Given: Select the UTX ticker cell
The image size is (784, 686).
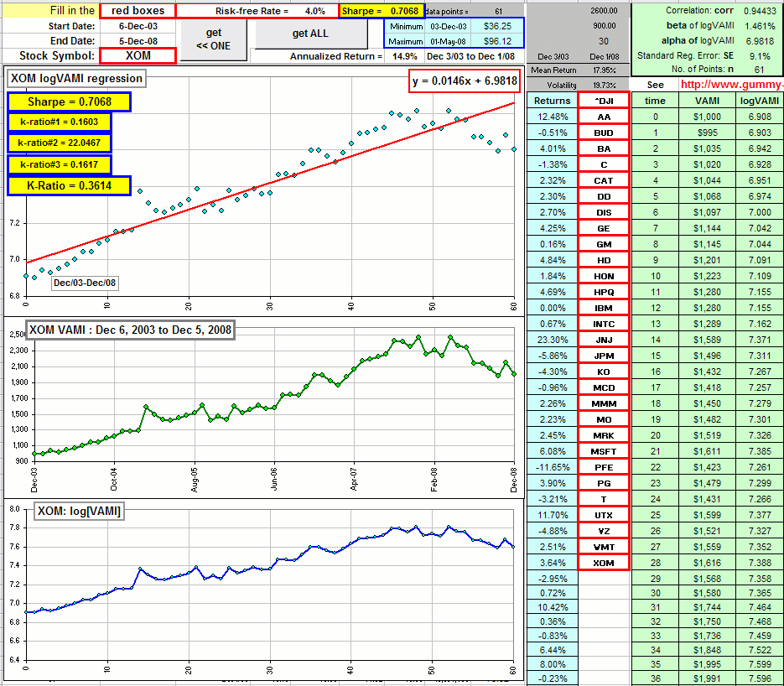Looking at the screenshot, I should tap(604, 515).
